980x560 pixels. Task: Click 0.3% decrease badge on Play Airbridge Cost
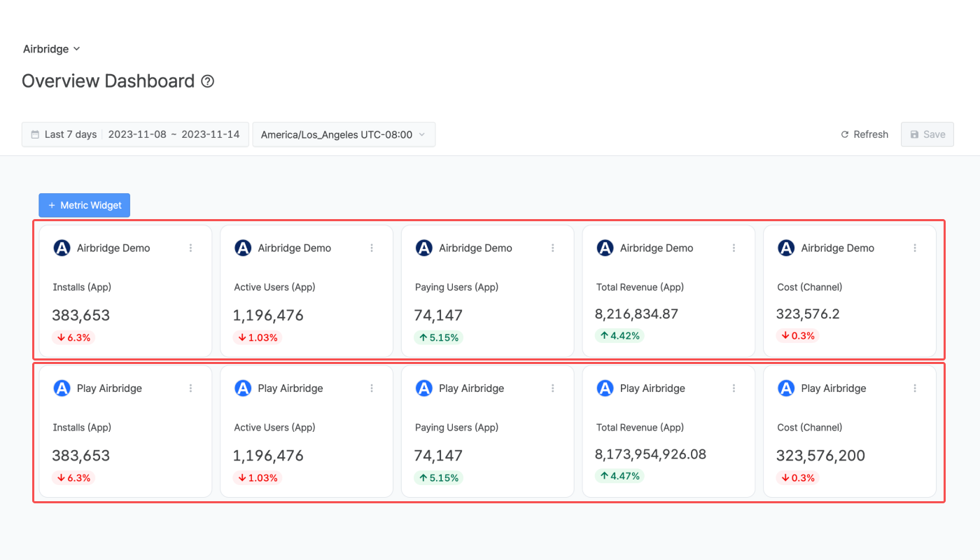799,478
